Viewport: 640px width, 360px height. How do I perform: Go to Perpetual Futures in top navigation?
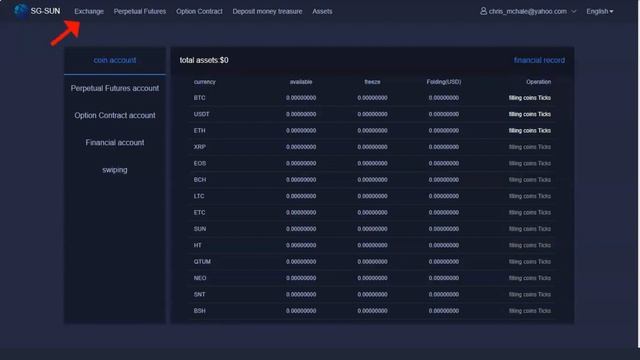tap(140, 11)
